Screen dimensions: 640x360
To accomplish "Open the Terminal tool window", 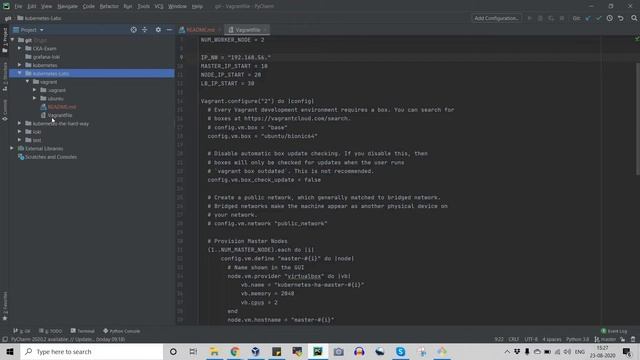I will click(x=82, y=331).
